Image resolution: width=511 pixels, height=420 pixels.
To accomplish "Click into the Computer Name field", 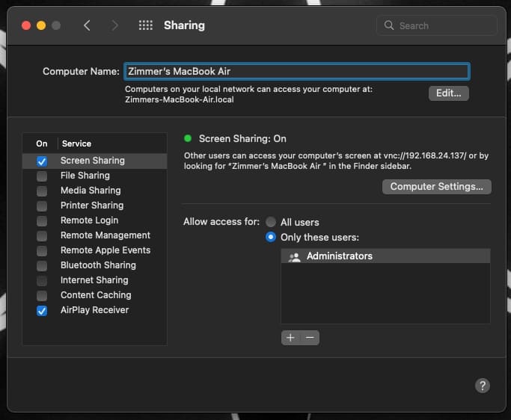I will coord(297,71).
